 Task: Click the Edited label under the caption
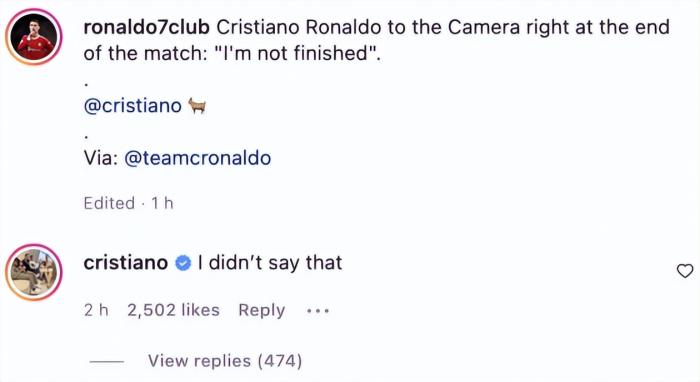(x=109, y=203)
